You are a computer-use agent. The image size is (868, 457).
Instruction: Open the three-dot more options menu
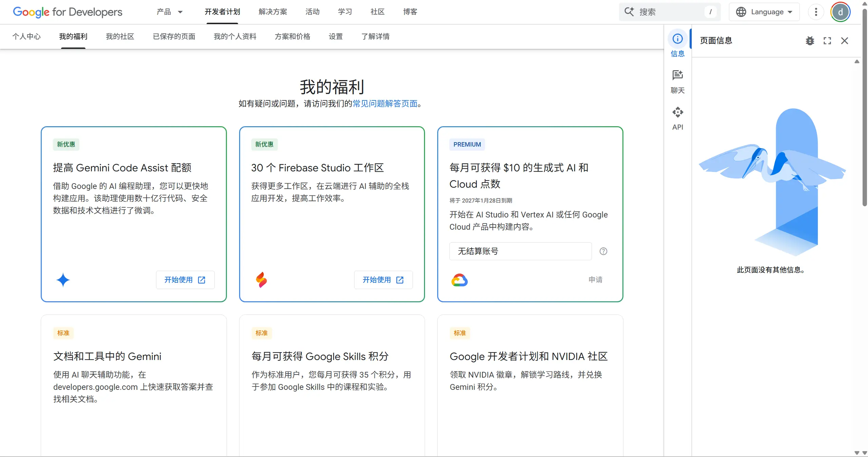click(816, 12)
